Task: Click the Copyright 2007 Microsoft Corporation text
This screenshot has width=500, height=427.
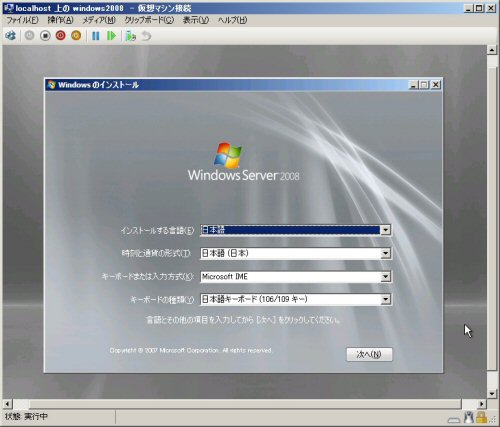Action: (x=191, y=350)
